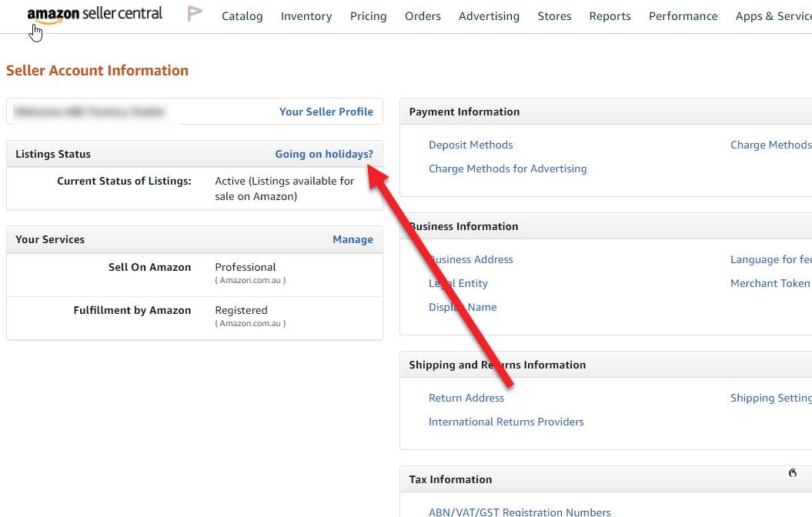Click the Business Information header
The image size is (812, 517).
[463, 226]
